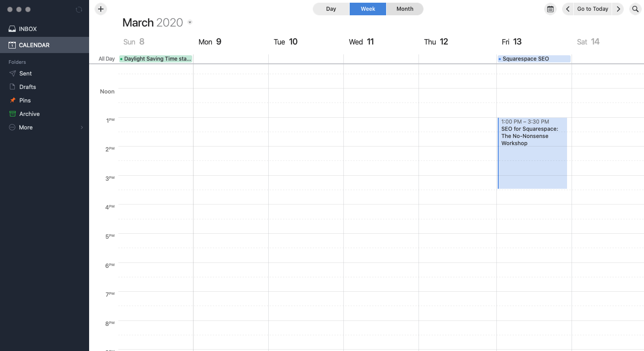
Task: Open the Pins folder pin icon
Action: (x=12, y=100)
